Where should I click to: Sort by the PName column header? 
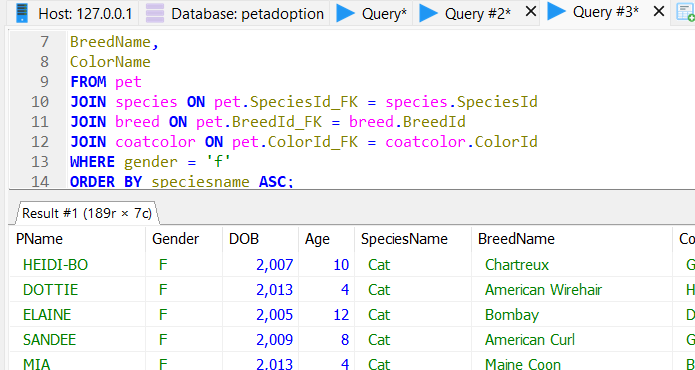78,239
